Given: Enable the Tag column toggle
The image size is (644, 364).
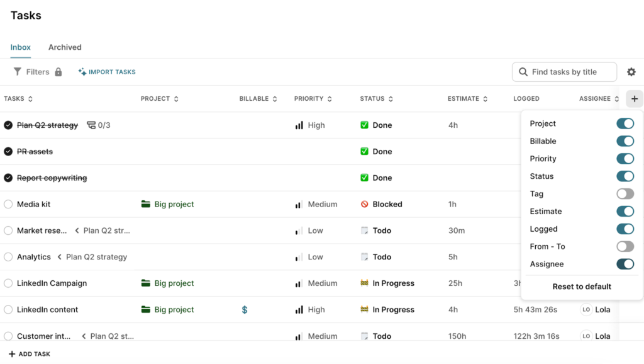Looking at the screenshot, I should click(625, 194).
